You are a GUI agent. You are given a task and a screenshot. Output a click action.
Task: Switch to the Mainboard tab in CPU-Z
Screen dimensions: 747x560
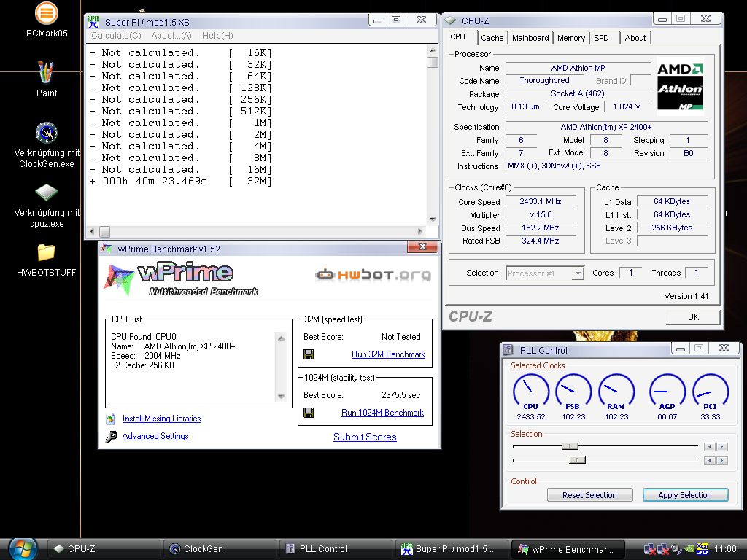pos(530,38)
